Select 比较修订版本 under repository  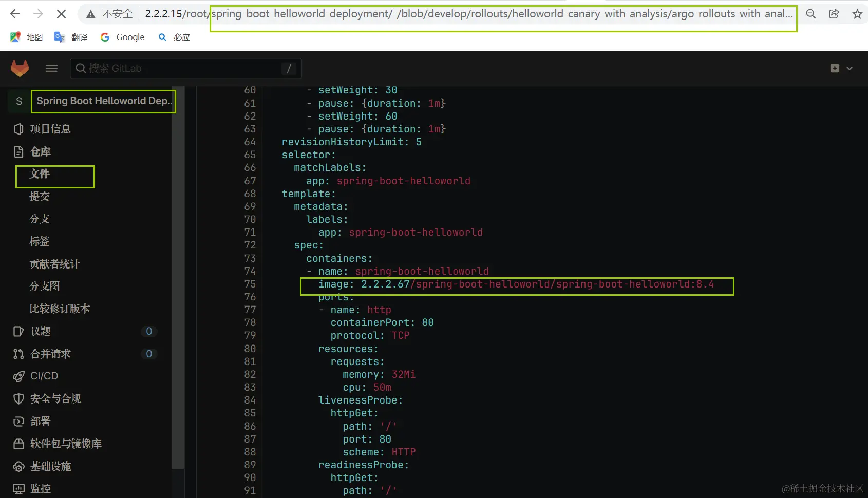pos(60,309)
